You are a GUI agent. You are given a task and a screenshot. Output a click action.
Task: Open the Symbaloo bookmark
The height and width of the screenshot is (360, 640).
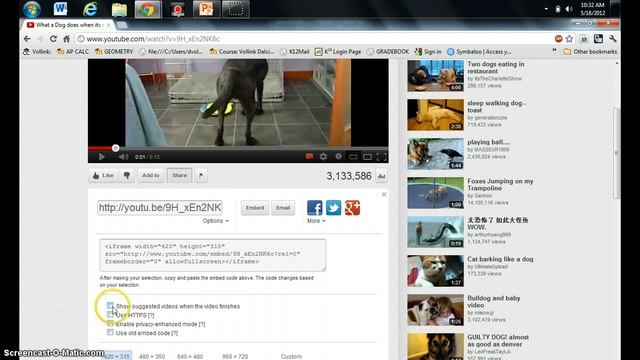click(479, 52)
